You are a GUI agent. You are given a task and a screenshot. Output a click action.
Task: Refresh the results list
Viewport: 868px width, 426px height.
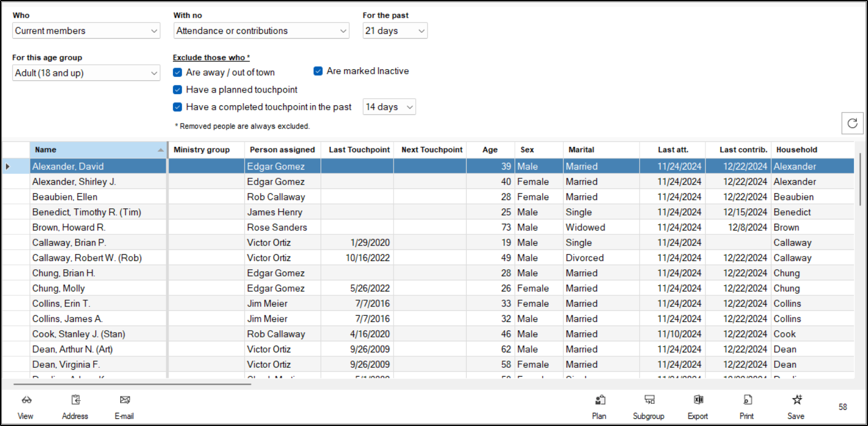tap(852, 123)
